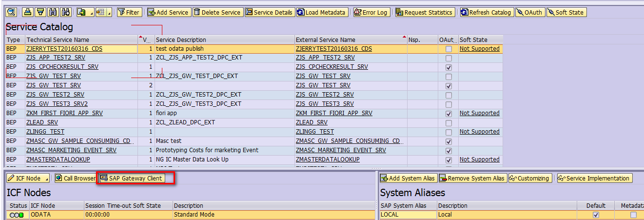Open ZMASC_MARKETING_EVENT_SRV external service name link

click(x=341, y=150)
